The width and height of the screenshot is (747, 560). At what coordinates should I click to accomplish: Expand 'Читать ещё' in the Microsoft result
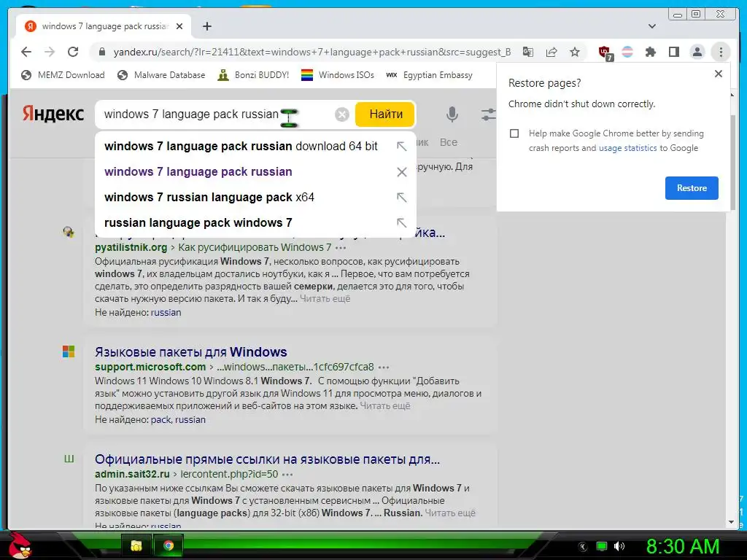[x=385, y=406]
